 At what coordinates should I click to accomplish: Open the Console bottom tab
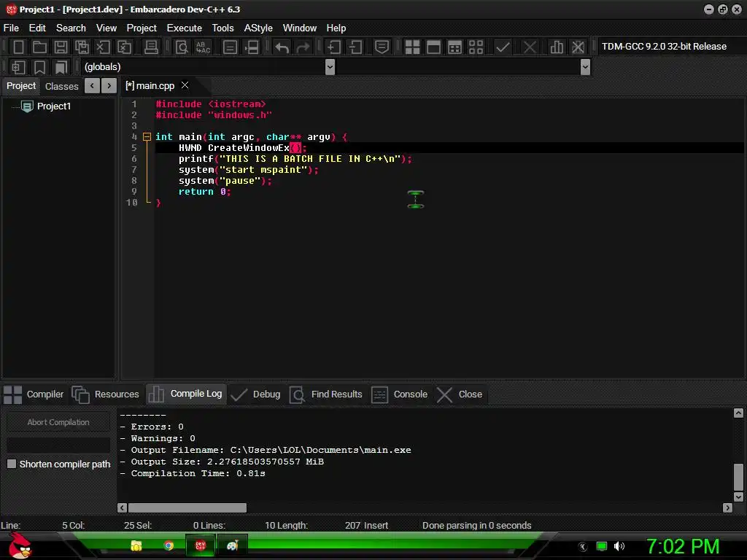point(399,394)
